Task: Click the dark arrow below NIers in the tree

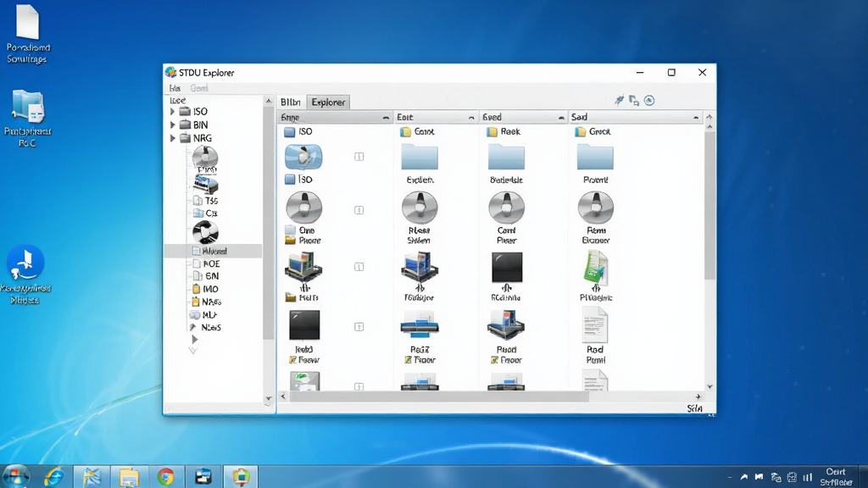Action: (194, 339)
